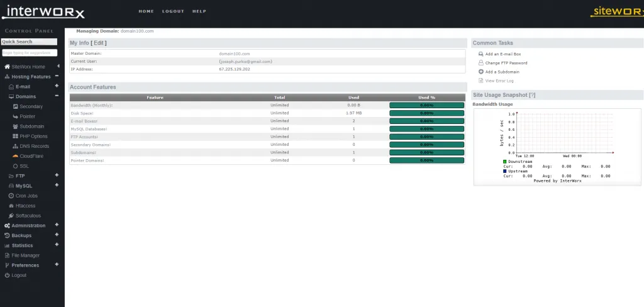Click the Add an E-mail Box icon
The height and width of the screenshot is (307, 644).
481,54
